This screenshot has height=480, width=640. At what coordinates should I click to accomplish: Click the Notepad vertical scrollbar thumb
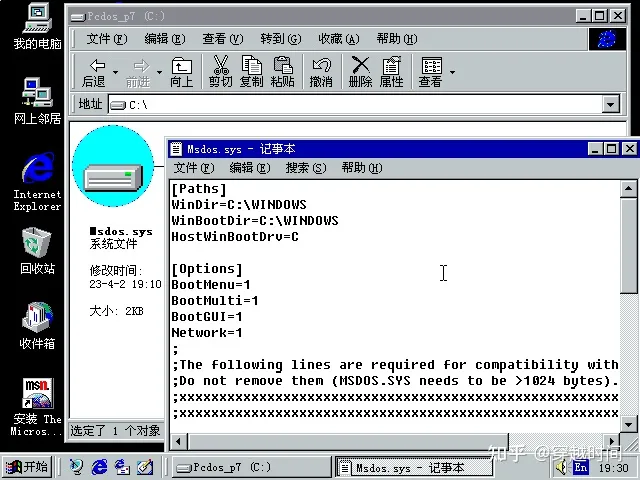628,245
